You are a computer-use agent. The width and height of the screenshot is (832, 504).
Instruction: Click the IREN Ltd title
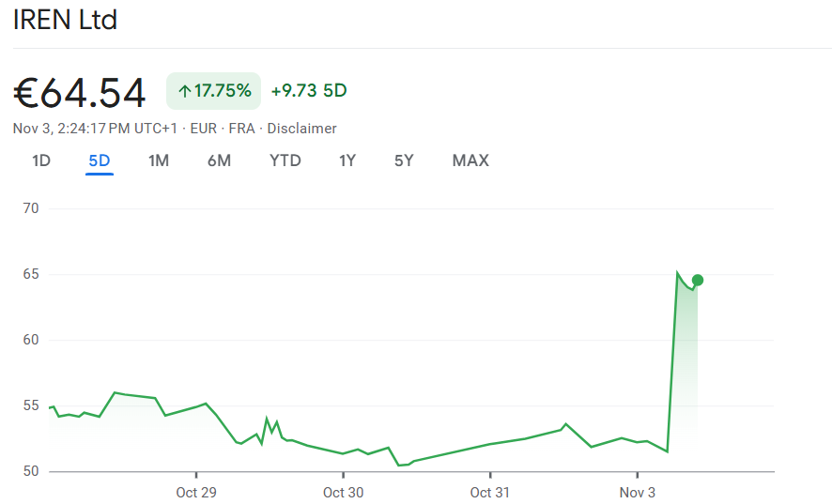(x=65, y=20)
